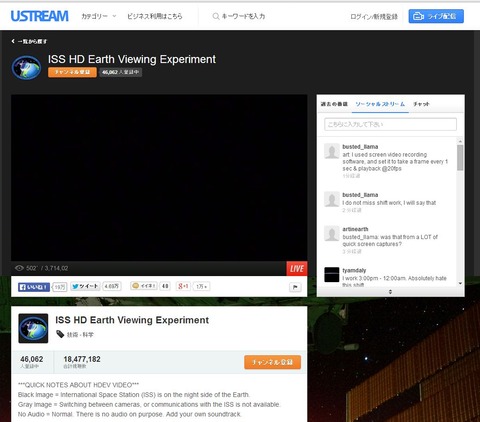The image size is (480, 422).
Task: Click the panel resize handle below the stream
Action: pos(390,292)
